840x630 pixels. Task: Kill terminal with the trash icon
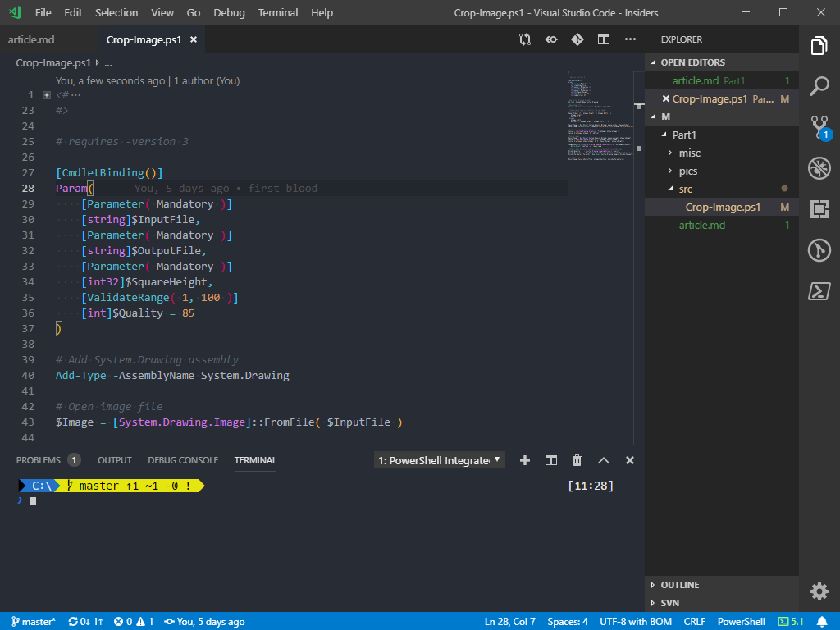(x=577, y=460)
